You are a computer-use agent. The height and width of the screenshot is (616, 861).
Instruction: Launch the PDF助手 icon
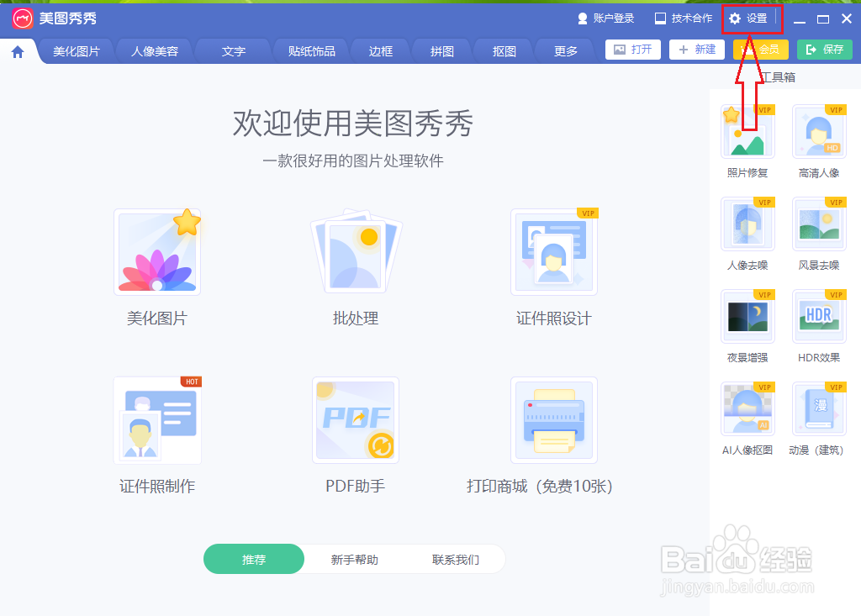(x=356, y=420)
